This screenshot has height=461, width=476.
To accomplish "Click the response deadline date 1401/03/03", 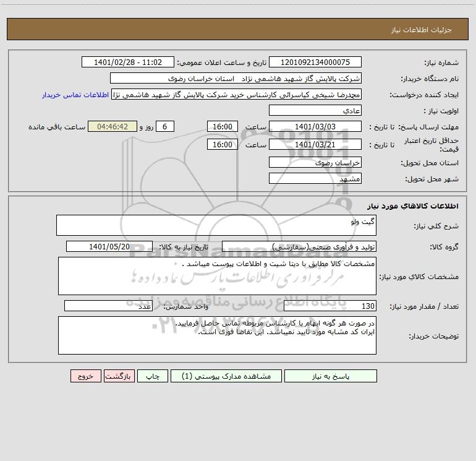I will 315,126.
